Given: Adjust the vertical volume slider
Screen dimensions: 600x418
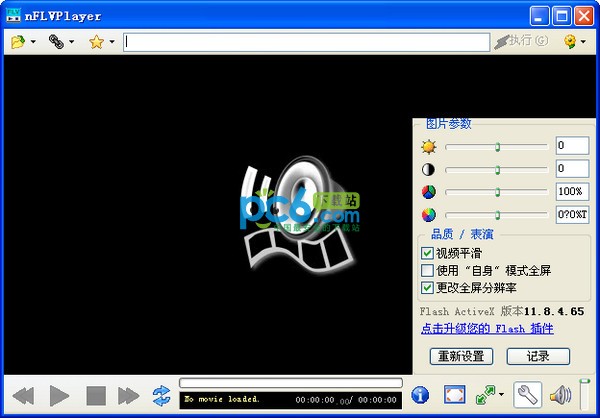Looking at the screenshot, I should (x=584, y=395).
